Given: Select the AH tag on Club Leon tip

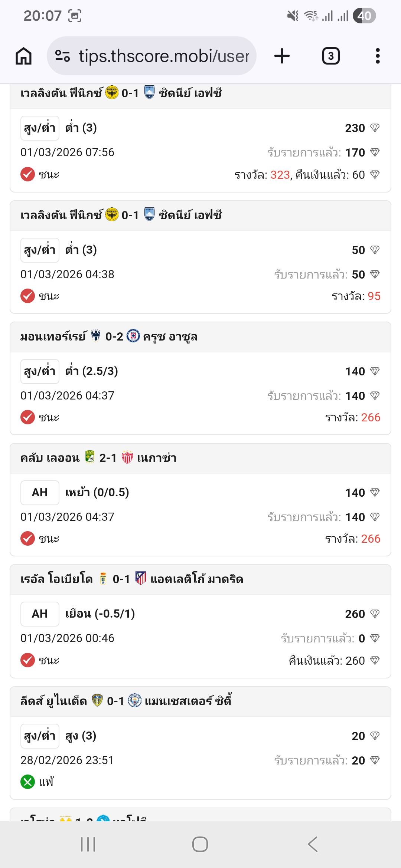Looking at the screenshot, I should tap(40, 493).
